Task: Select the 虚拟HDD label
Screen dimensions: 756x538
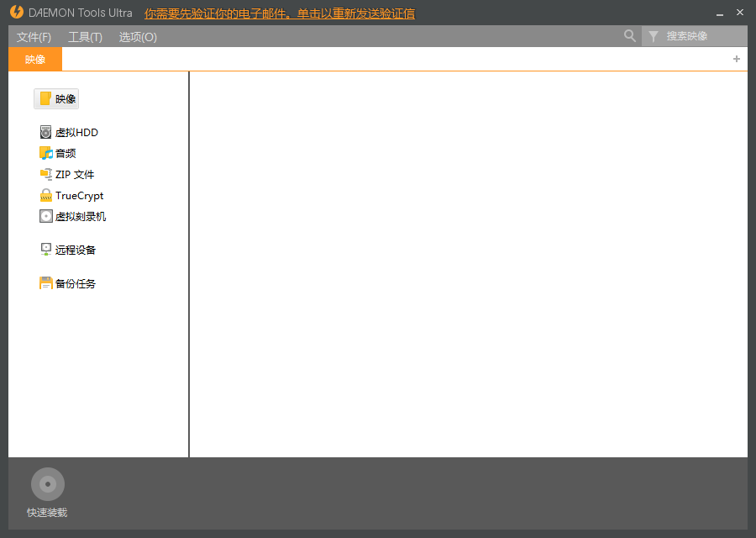Action: click(x=76, y=132)
